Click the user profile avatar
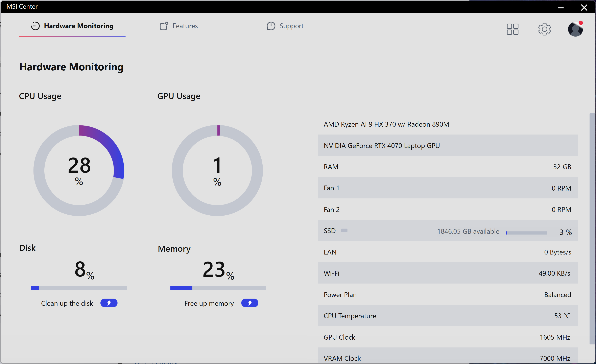Viewport: 596px width, 364px height. (575, 29)
